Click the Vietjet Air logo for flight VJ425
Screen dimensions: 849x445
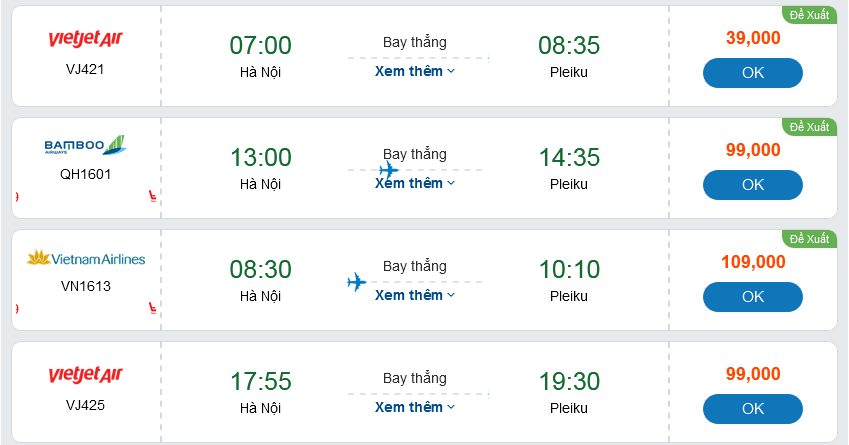(85, 376)
